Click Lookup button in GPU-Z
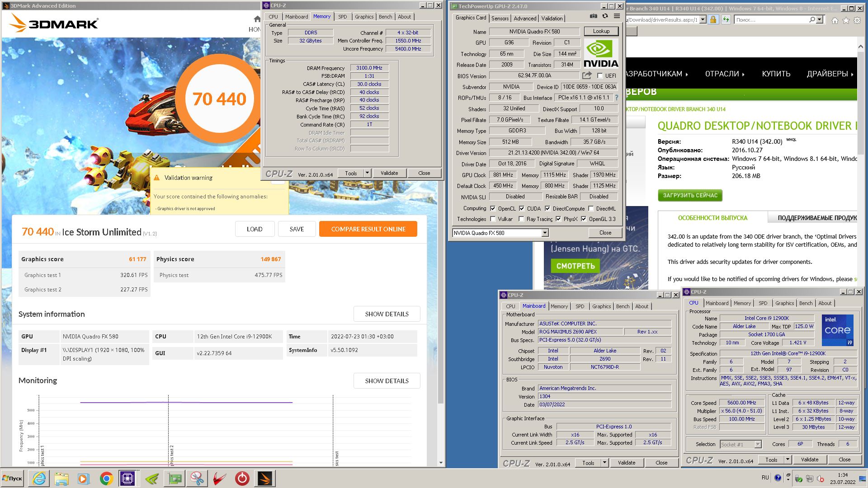 (x=601, y=31)
